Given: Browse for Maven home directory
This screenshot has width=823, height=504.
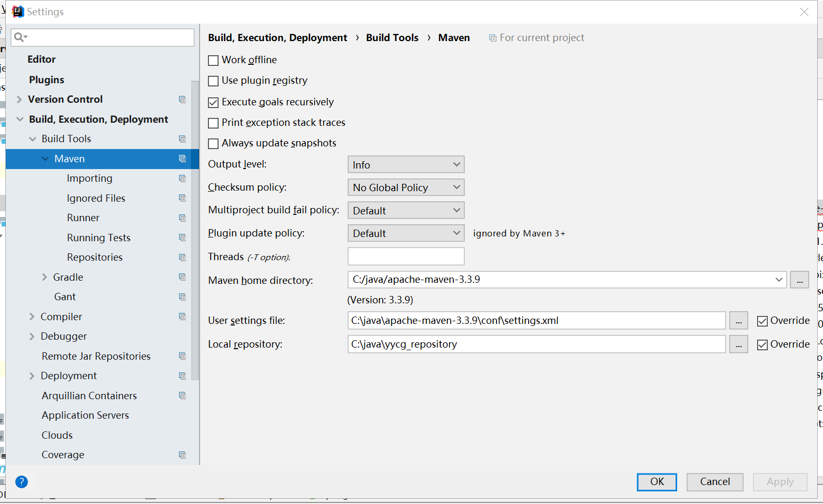Looking at the screenshot, I should click(799, 280).
